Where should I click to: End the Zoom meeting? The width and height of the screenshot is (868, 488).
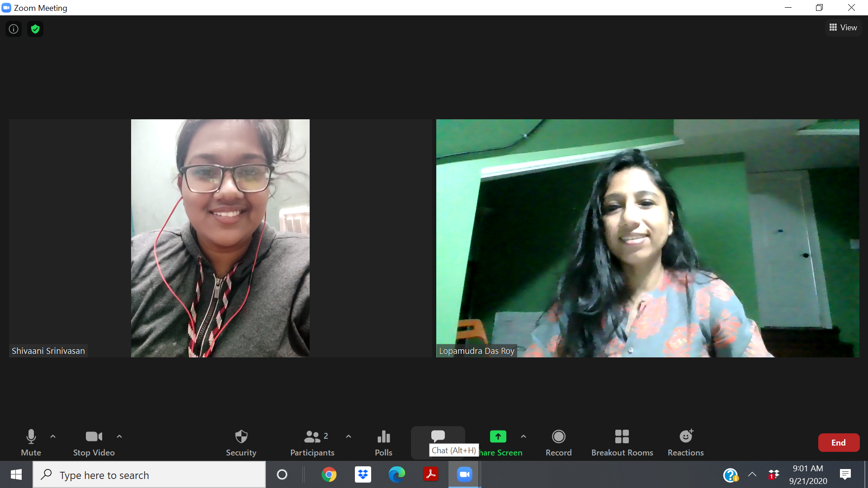point(839,442)
